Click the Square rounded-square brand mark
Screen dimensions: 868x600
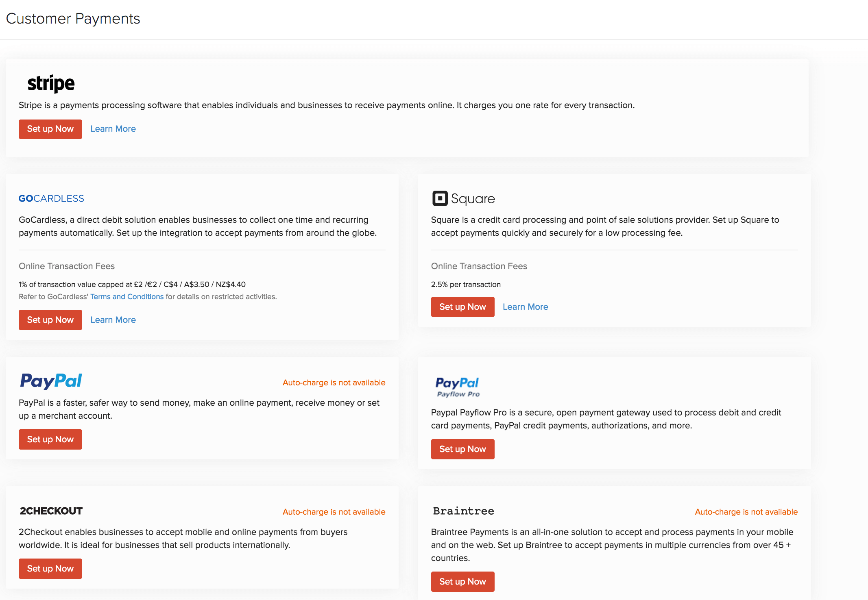point(440,199)
